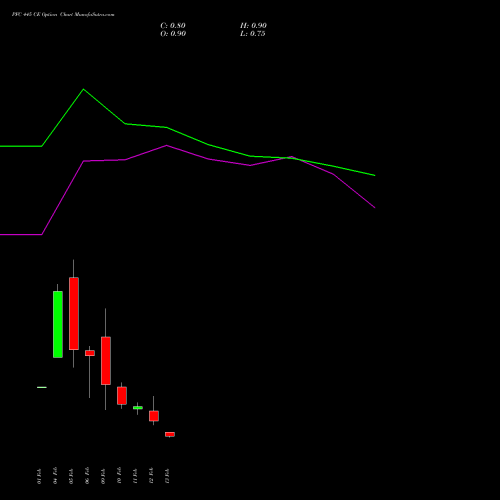Image resolution: width=500 pixels, height=500 pixels.
Task: Select the small red 06 Feb candle body
Action: (90, 353)
